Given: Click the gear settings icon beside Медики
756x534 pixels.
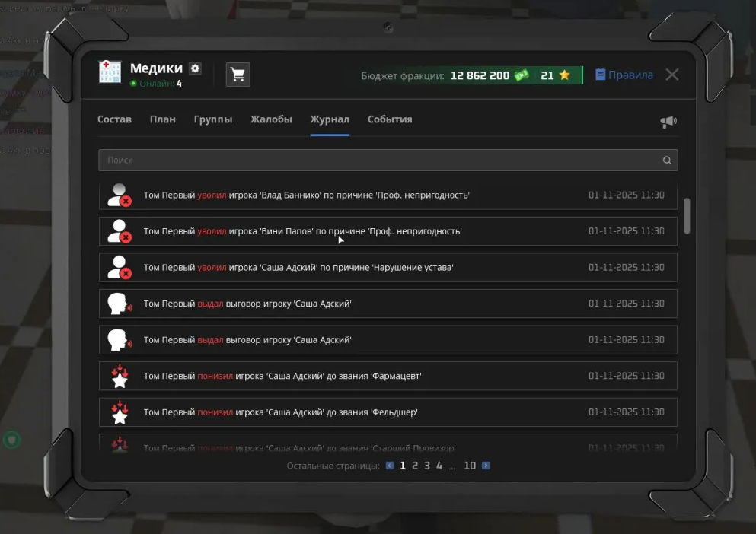Looking at the screenshot, I should coord(196,68).
